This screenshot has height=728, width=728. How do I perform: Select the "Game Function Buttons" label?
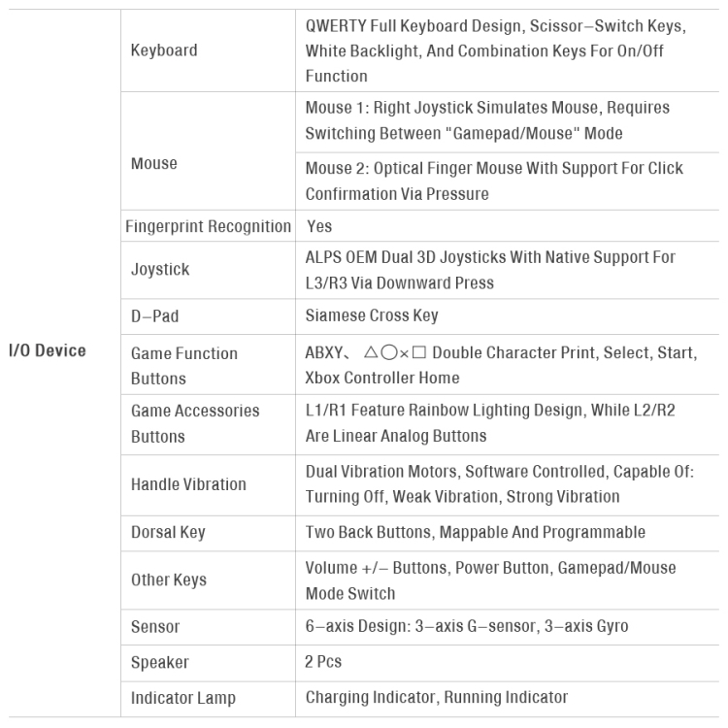pyautogui.click(x=184, y=365)
